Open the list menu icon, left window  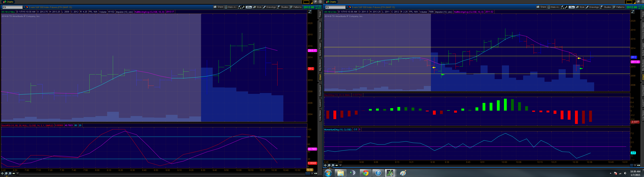coord(320,2)
